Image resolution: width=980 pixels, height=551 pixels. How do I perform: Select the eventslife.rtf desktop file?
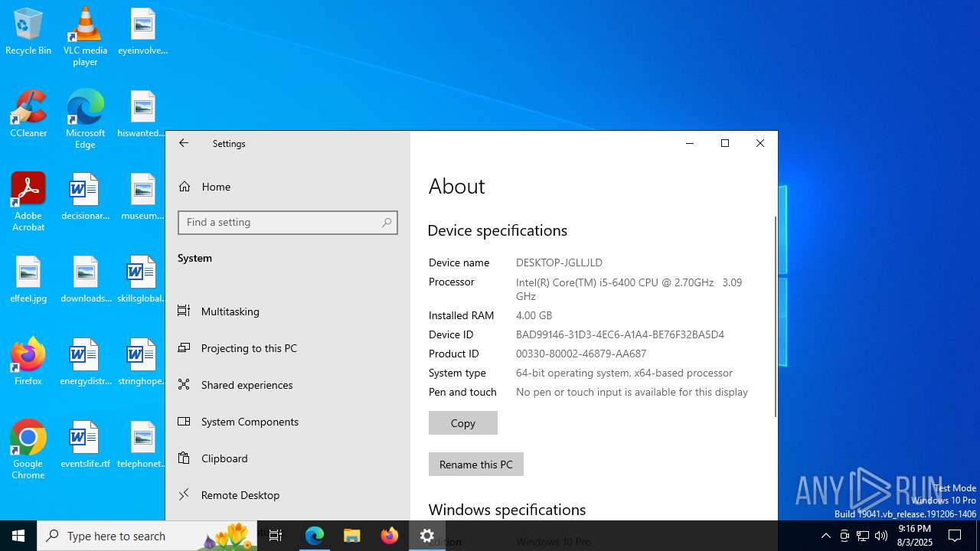(85, 445)
